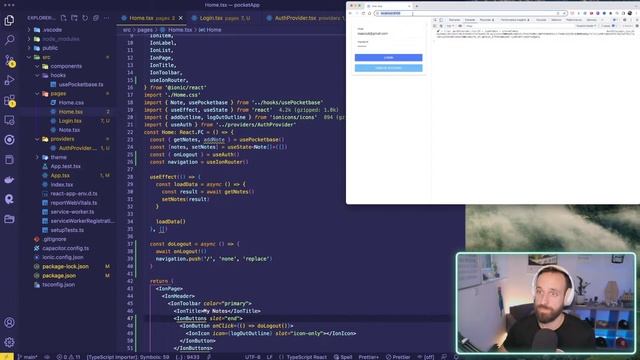Click the pages breadcrumb segment
The height and width of the screenshot is (360, 640).
(144, 30)
